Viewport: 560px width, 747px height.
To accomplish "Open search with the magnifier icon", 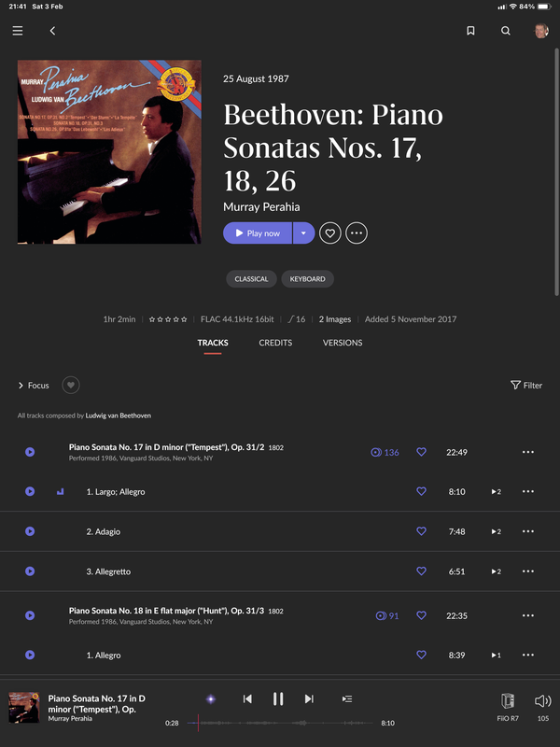I will 506,31.
